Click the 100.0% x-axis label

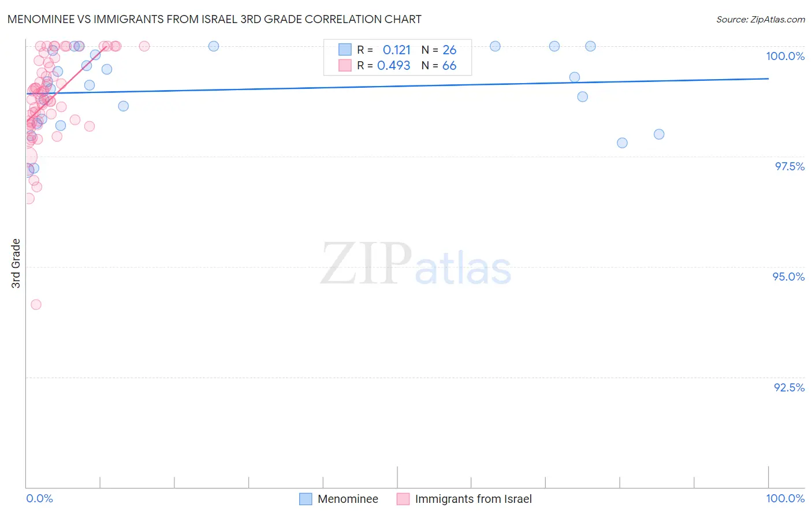(785, 498)
